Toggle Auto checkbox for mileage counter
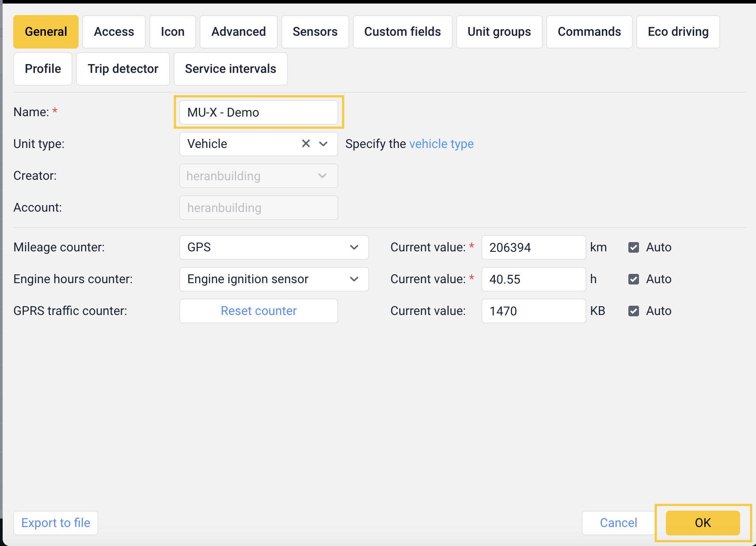Screen dimensions: 756x546 pyautogui.click(x=634, y=247)
